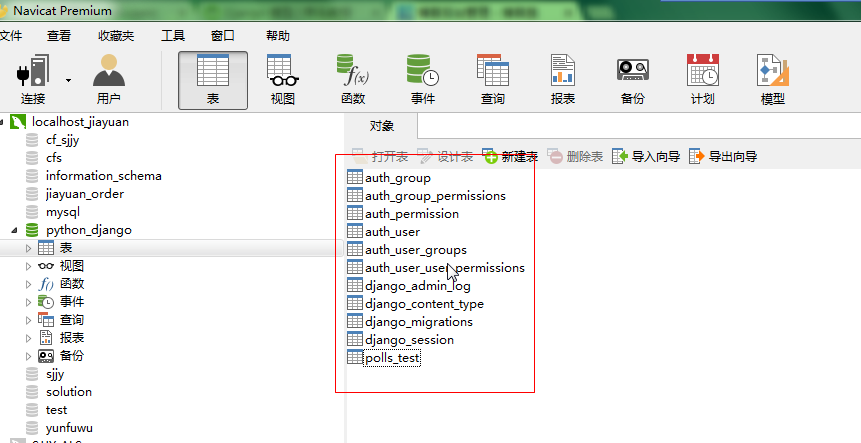Image resolution: width=861 pixels, height=443 pixels.
Task: Select the auth_user table
Action: (393, 232)
